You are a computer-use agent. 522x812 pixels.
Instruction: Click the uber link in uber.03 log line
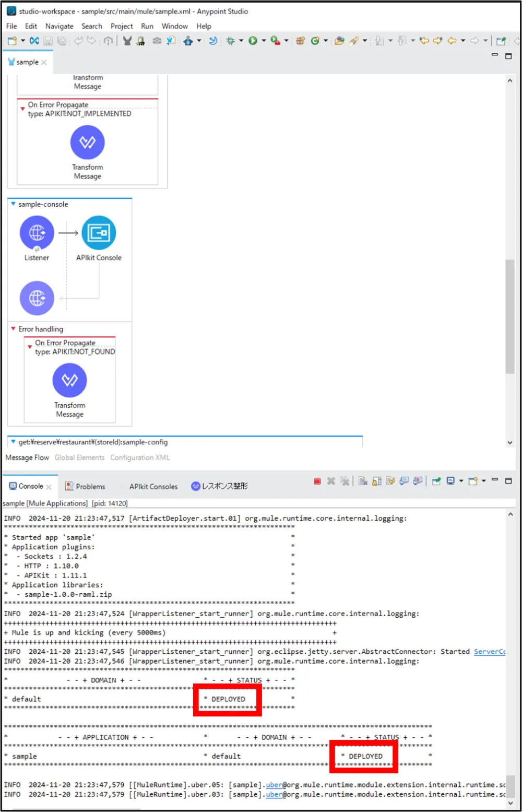pyautogui.click(x=274, y=794)
